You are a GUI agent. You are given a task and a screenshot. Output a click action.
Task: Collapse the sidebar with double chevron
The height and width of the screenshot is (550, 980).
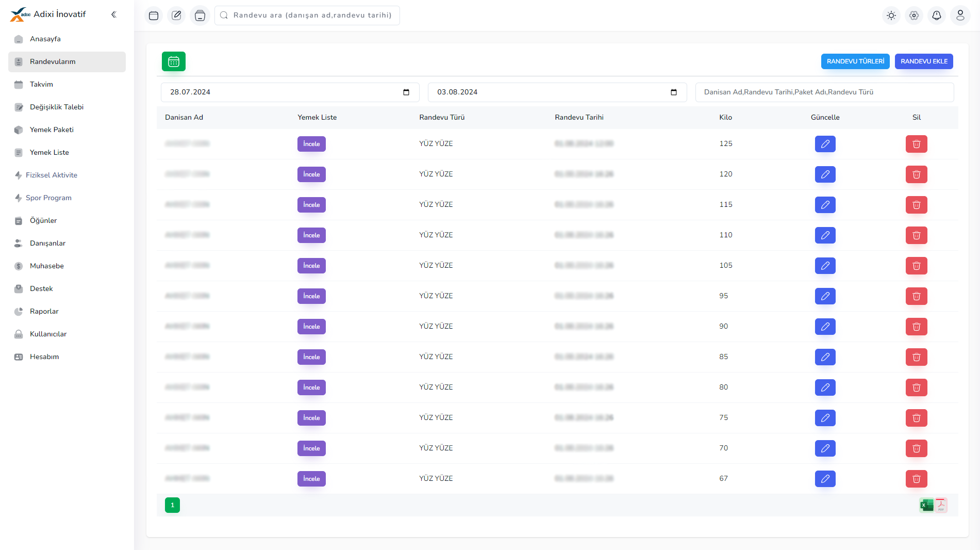tap(114, 14)
